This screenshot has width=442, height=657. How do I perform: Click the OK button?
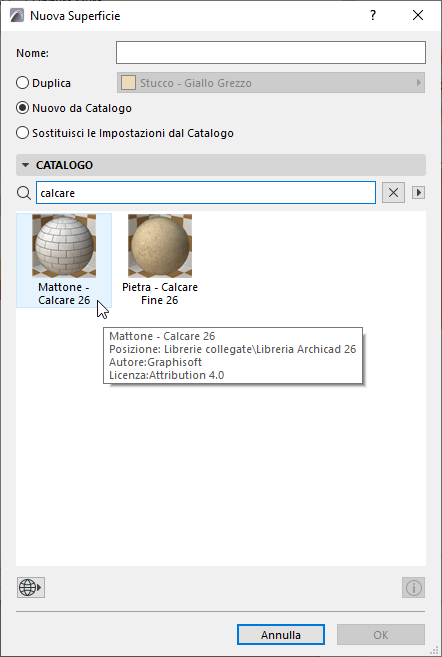[381, 635]
